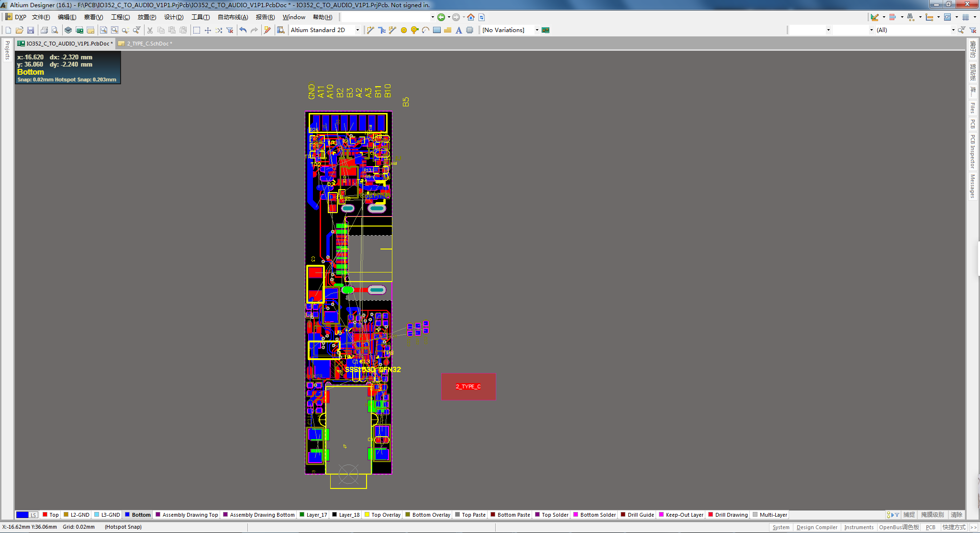980x533 pixels.
Task: Switch to the 2_TYPE_C.SchDoc tab
Action: pyautogui.click(x=145, y=43)
